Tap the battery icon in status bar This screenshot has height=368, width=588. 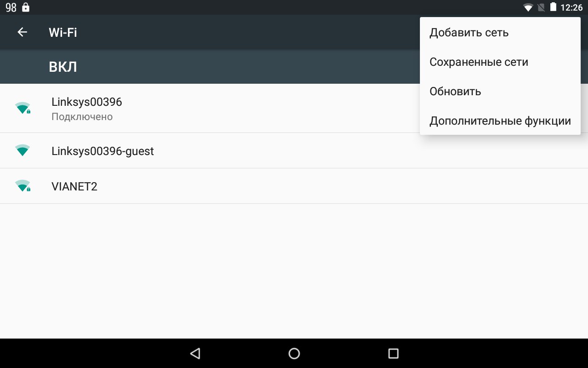point(553,7)
